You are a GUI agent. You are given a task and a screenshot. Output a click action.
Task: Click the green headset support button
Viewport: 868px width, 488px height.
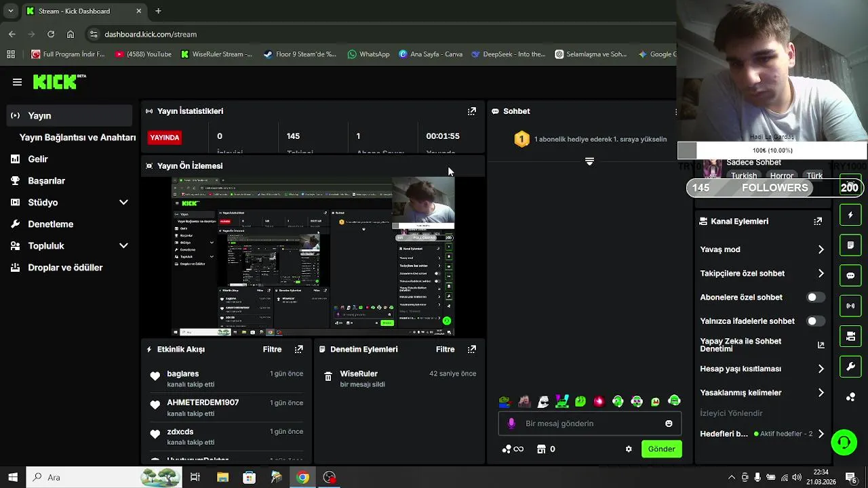tap(844, 443)
